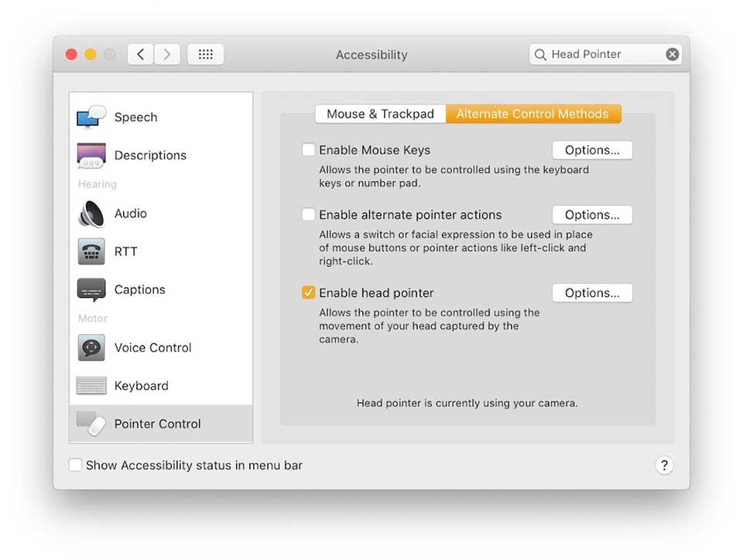This screenshot has width=743, height=560.
Task: Disable the head pointer checkbox
Action: [309, 292]
